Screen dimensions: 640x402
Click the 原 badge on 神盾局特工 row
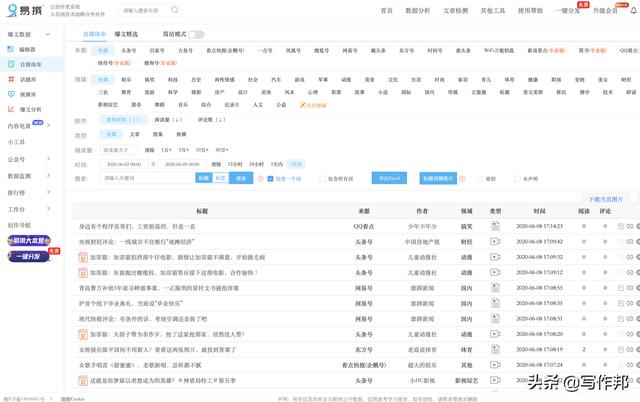click(x=83, y=381)
